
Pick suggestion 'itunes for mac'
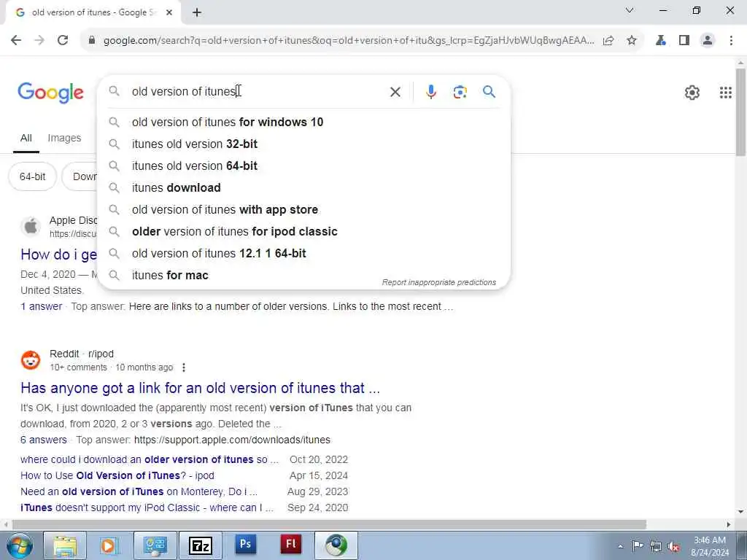click(x=304, y=275)
